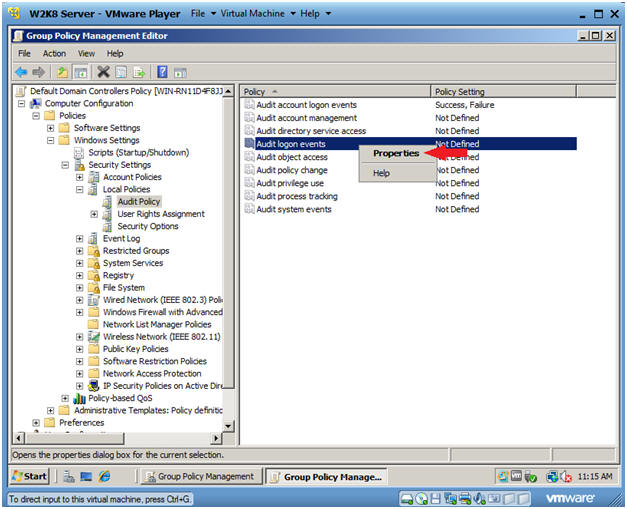
Task: Click the Forward arrow toolbar icon
Action: point(38,72)
